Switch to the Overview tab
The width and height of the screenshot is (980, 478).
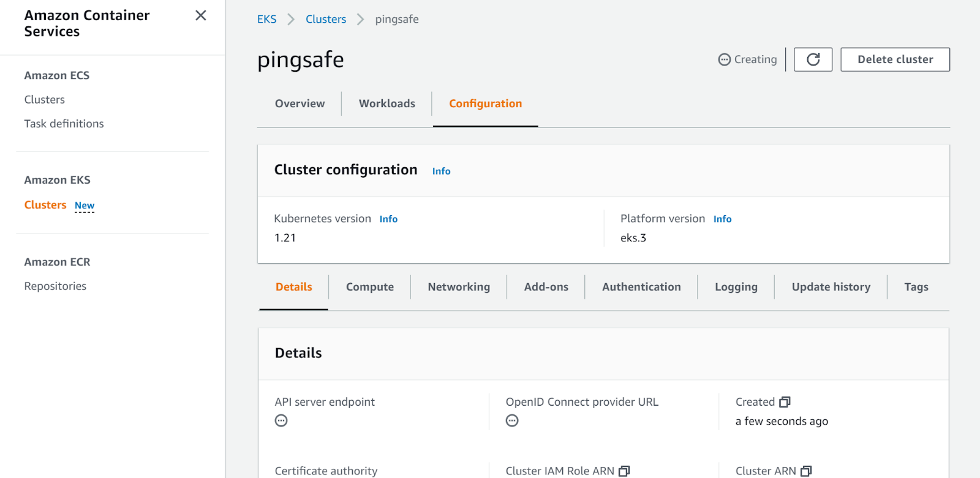[x=300, y=104]
